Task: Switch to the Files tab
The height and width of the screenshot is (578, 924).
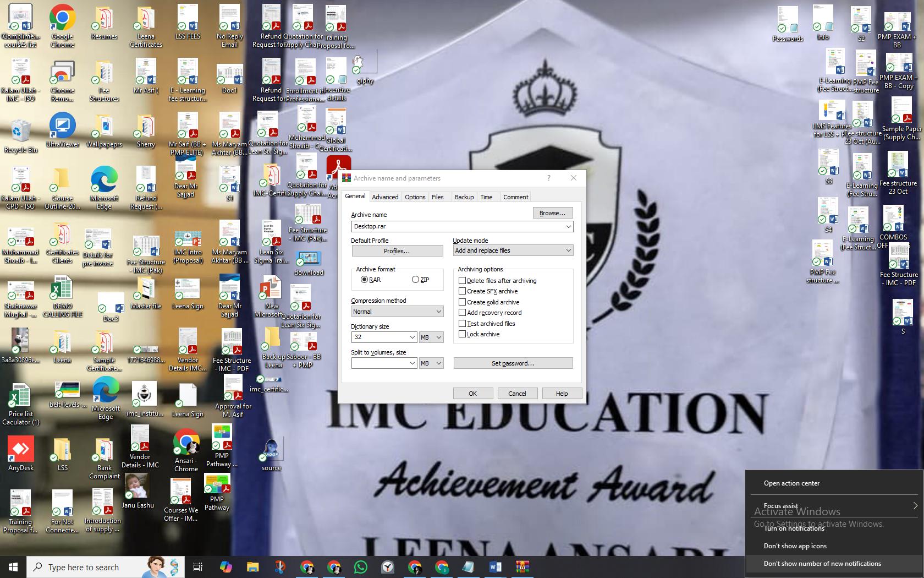Action: pyautogui.click(x=438, y=197)
